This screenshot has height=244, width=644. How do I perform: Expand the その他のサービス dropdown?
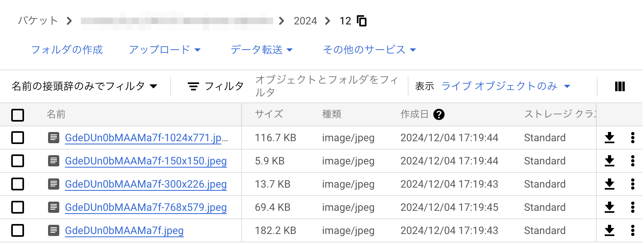tap(369, 50)
